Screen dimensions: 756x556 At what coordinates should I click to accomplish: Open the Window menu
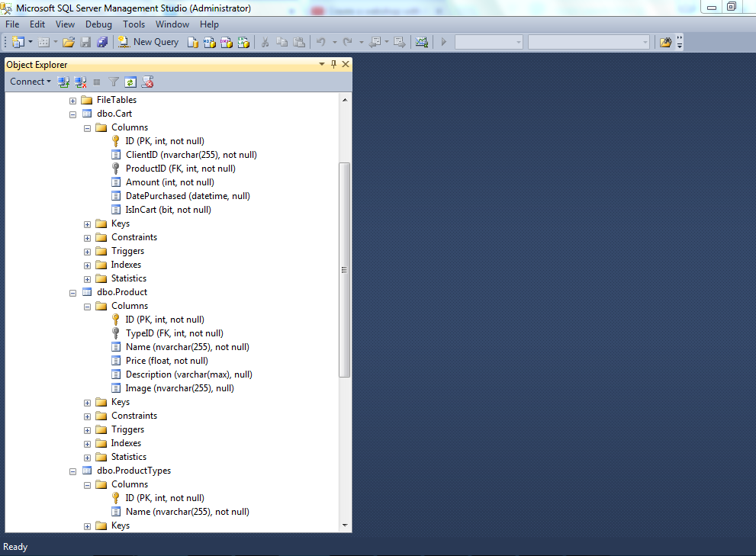tap(172, 24)
